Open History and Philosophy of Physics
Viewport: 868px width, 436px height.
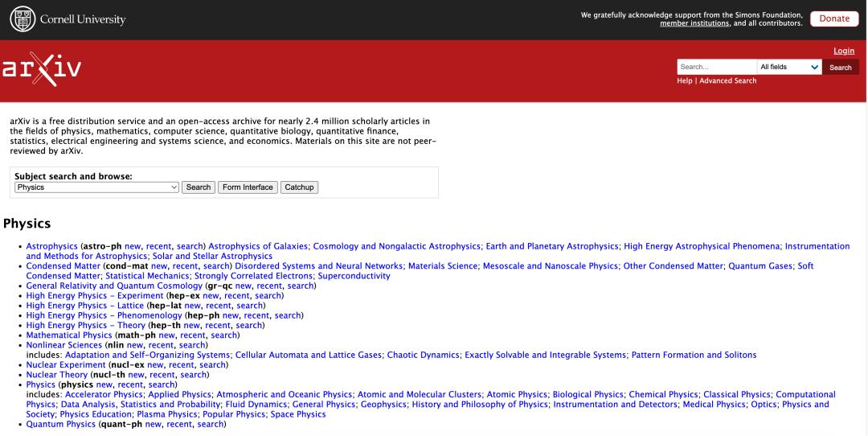[x=480, y=405]
